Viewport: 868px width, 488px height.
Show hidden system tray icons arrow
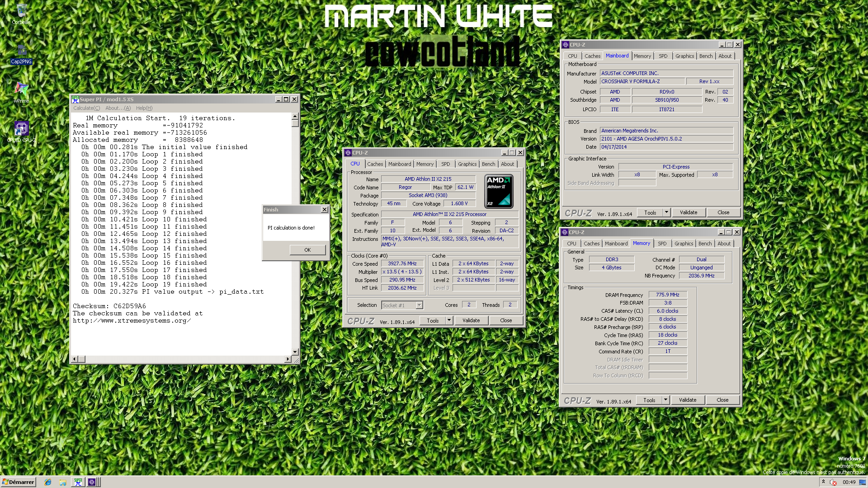(823, 482)
